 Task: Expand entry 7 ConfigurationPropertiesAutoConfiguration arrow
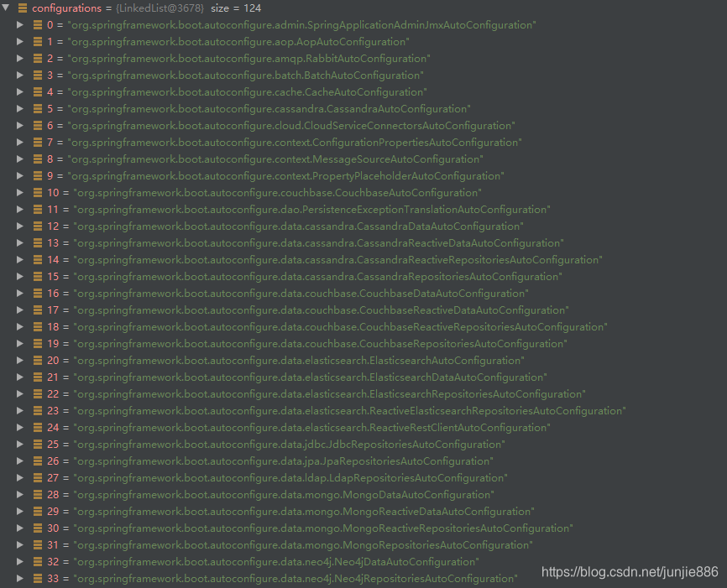[x=20, y=143]
